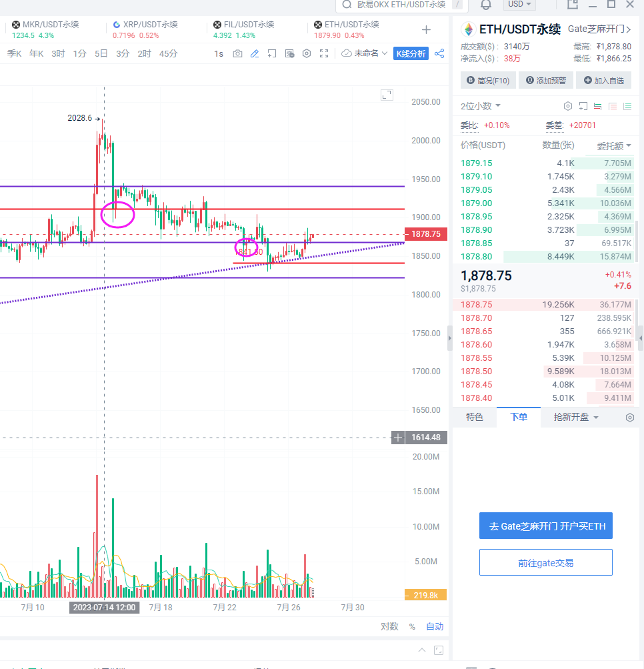The height and width of the screenshot is (669, 644).
Task: Open the USD currency dropdown
Action: coord(519,4)
